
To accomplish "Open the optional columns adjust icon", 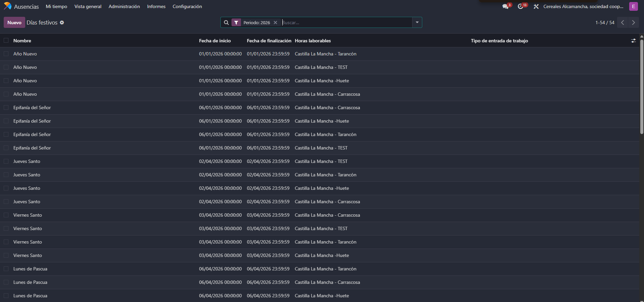I will 633,41.
